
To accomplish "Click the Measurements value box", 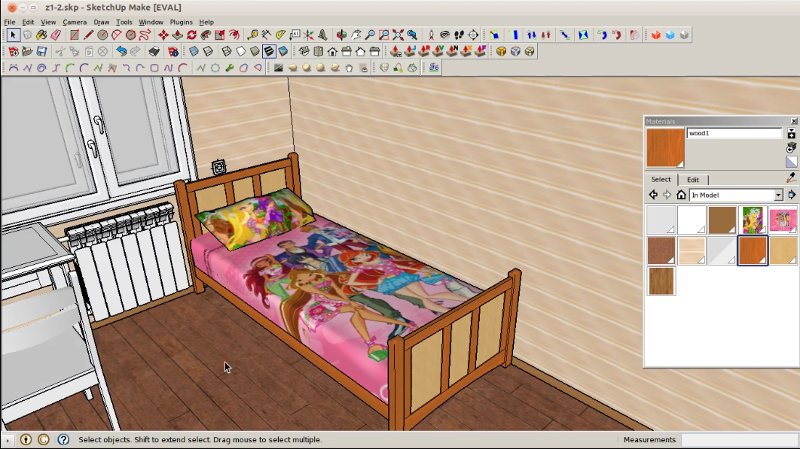I will (740, 439).
